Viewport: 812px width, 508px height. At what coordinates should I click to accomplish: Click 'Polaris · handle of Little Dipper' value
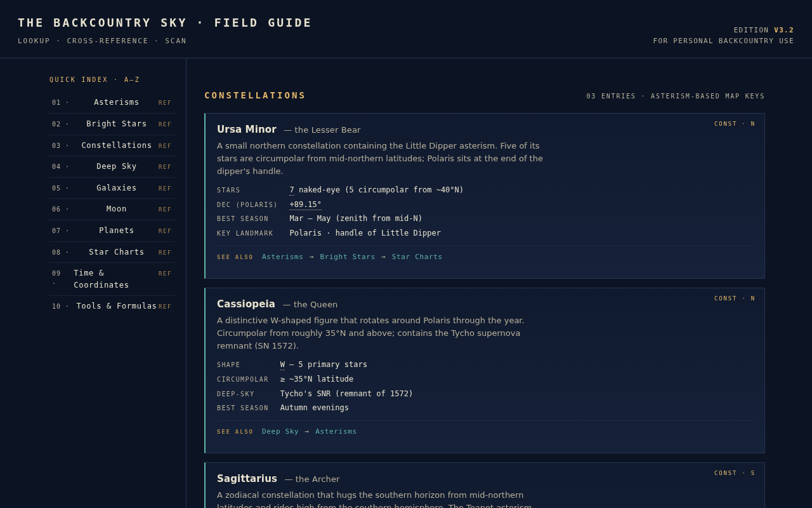[x=365, y=233]
